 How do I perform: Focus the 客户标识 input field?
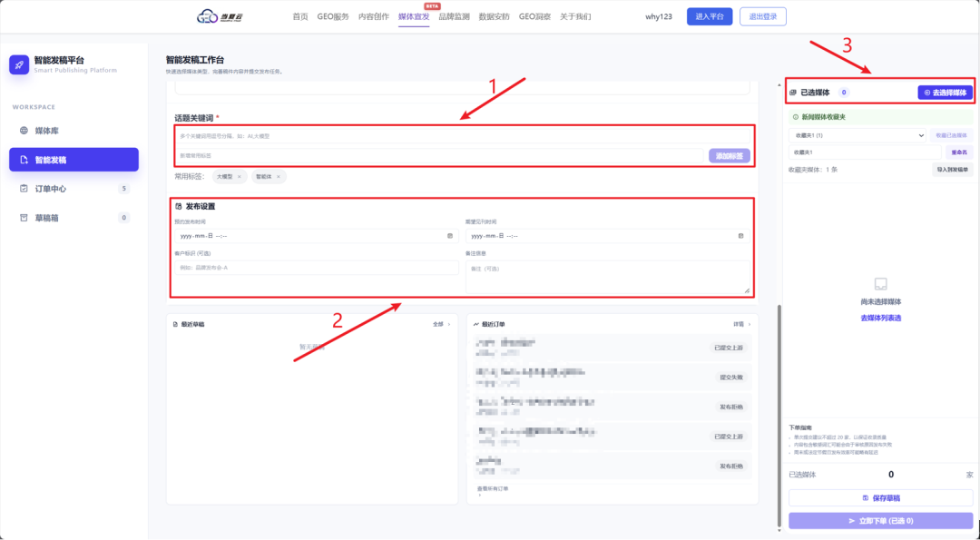pyautogui.click(x=317, y=268)
